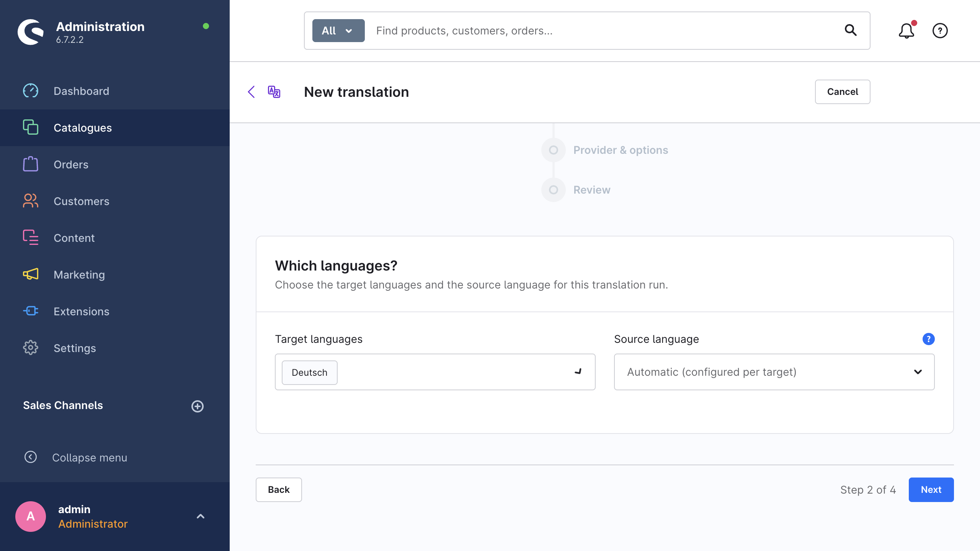Click the New translation title
The height and width of the screenshot is (551, 980).
pos(356,92)
